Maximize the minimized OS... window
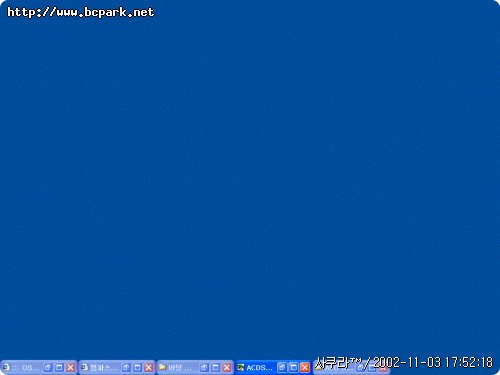 (x=59, y=367)
